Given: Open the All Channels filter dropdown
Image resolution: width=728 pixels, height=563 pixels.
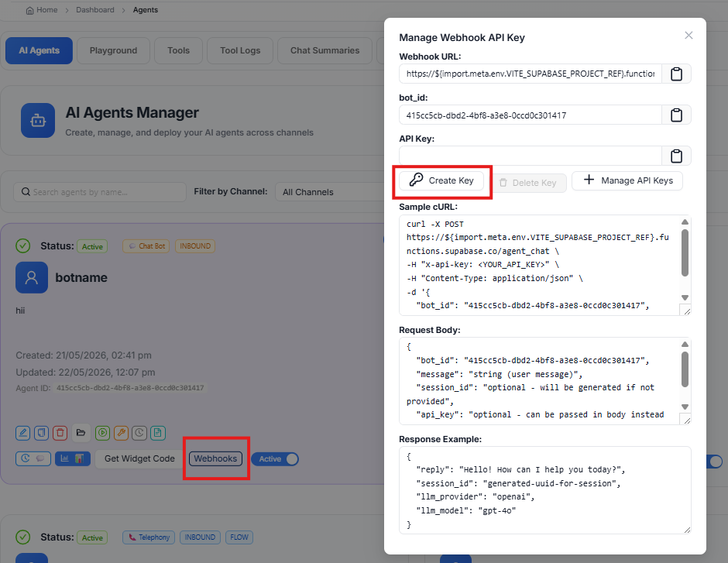Looking at the screenshot, I should point(330,192).
